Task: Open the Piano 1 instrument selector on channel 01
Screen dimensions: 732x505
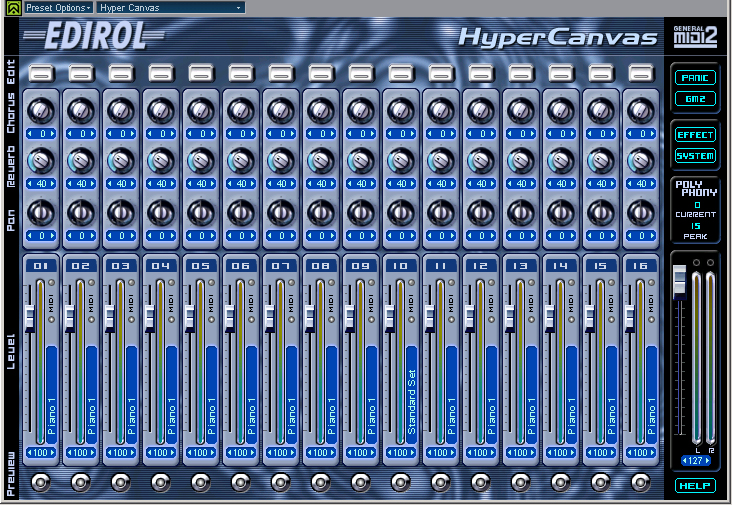Action: tap(51, 395)
